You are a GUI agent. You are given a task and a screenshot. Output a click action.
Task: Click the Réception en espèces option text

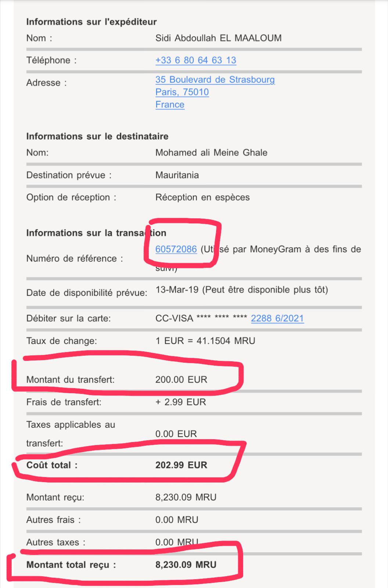coord(202,197)
